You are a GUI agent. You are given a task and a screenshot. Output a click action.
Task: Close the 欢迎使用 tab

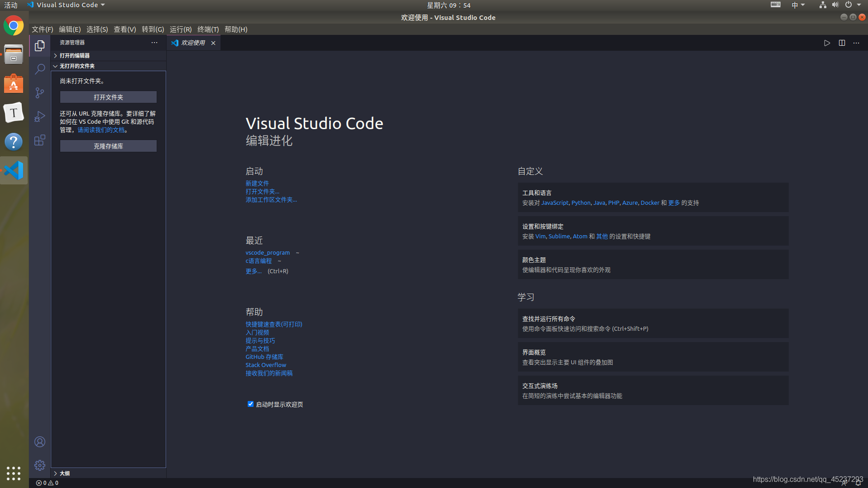213,43
